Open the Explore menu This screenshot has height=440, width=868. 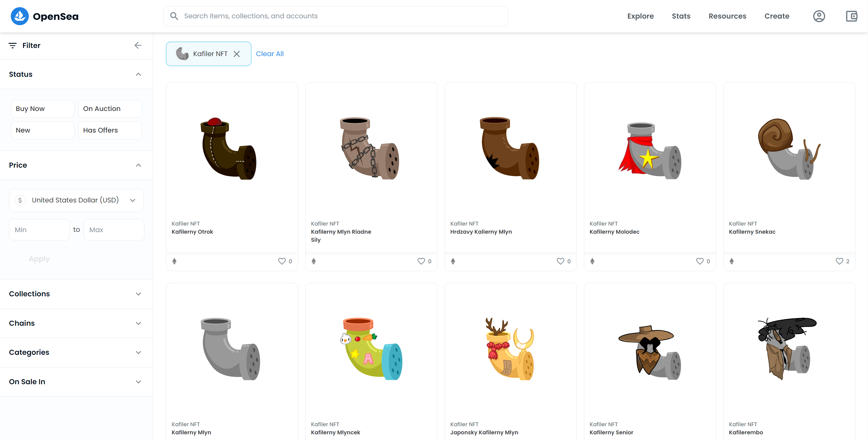pyautogui.click(x=640, y=16)
